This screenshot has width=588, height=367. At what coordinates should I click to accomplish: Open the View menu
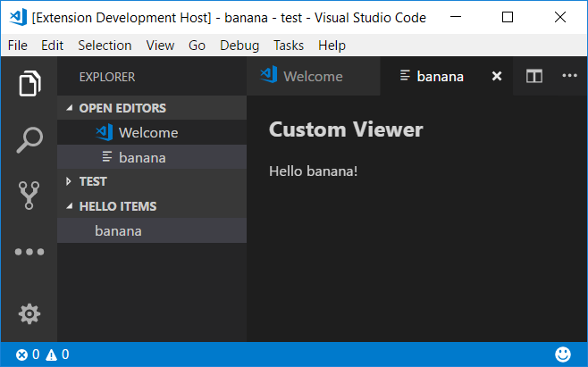(160, 46)
